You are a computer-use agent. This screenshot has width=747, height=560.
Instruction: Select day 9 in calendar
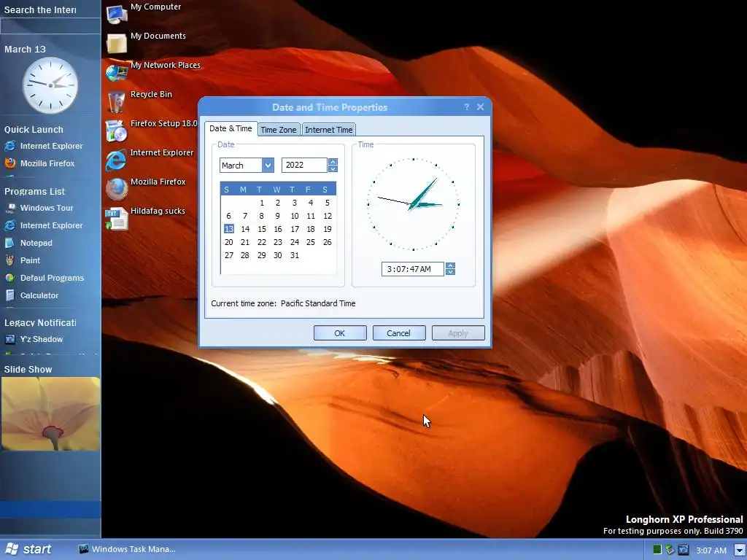click(278, 216)
